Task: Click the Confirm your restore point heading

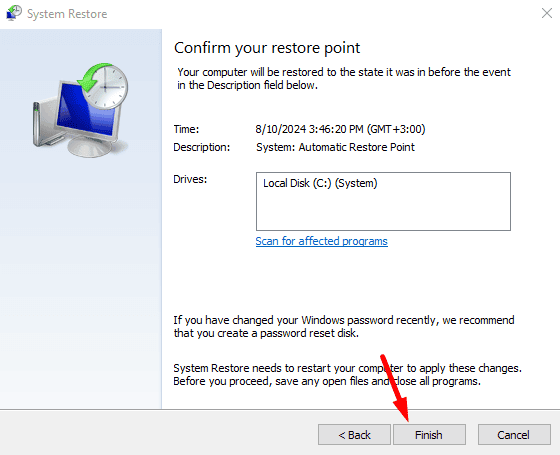Action: click(267, 48)
